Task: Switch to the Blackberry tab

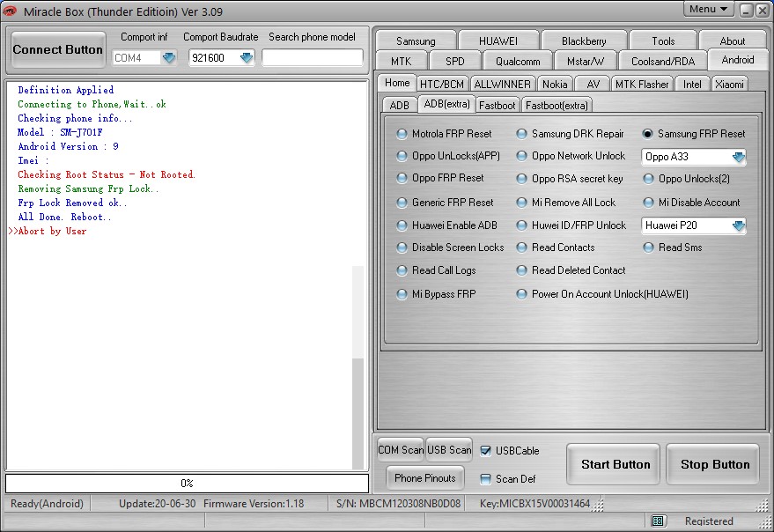Action: pyautogui.click(x=584, y=41)
